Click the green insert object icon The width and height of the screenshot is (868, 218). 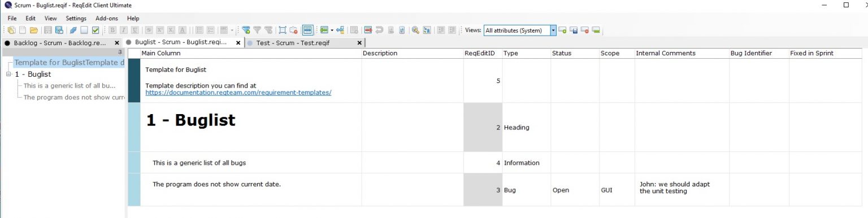(x=324, y=30)
